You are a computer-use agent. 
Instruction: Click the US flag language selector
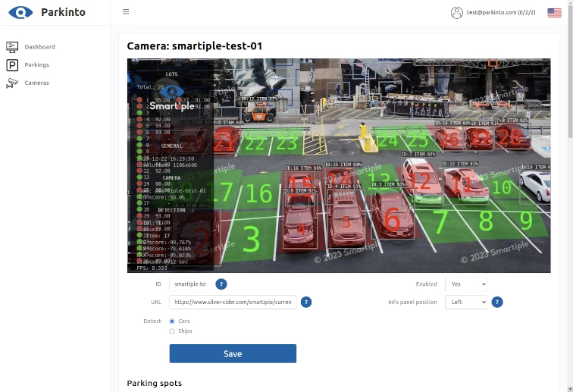pyautogui.click(x=554, y=13)
